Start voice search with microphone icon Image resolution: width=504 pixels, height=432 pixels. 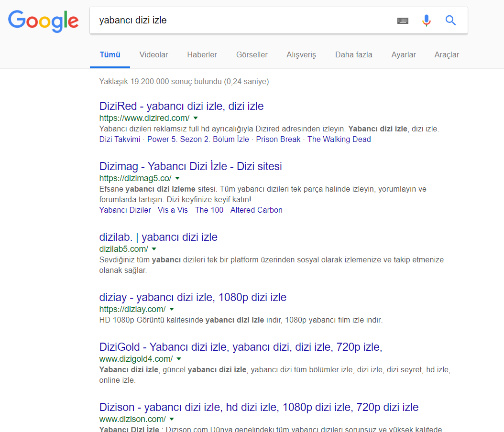427,21
